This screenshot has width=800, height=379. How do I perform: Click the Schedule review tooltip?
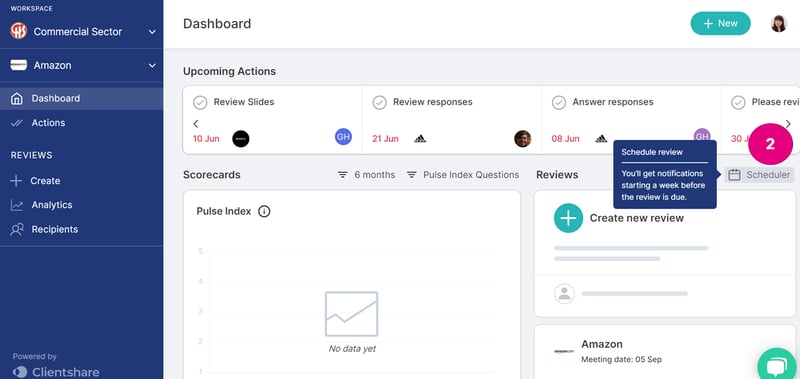tap(665, 174)
